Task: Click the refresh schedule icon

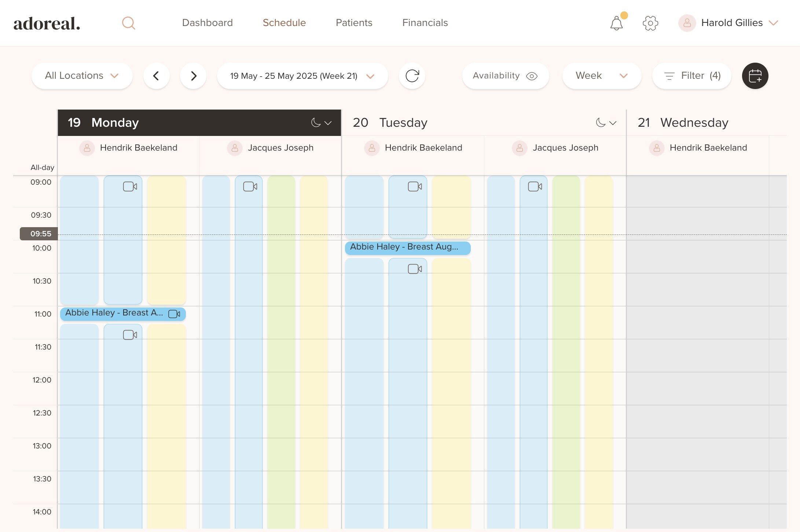Action: [412, 76]
